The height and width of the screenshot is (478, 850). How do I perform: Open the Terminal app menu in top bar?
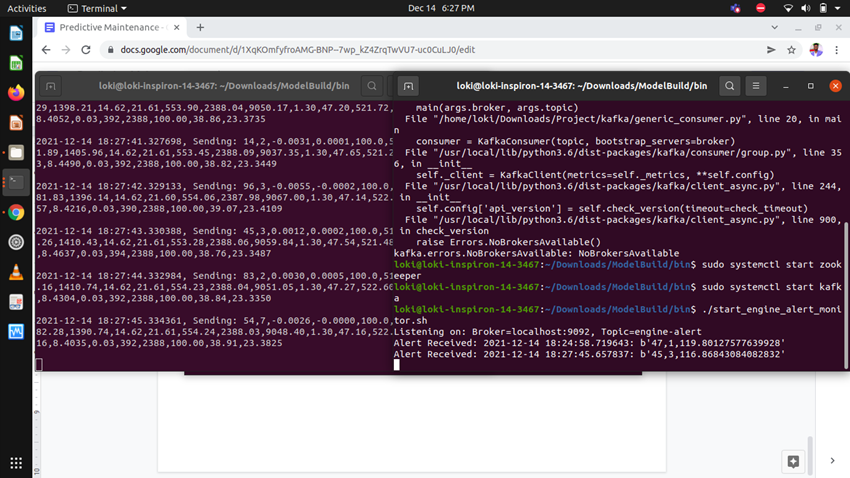[96, 8]
